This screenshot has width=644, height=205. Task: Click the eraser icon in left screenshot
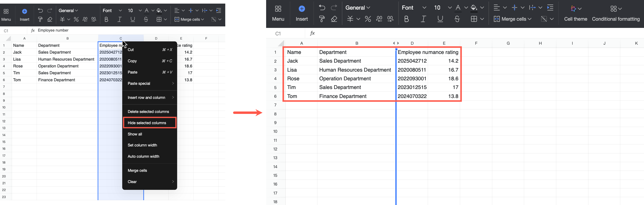coord(50,19)
